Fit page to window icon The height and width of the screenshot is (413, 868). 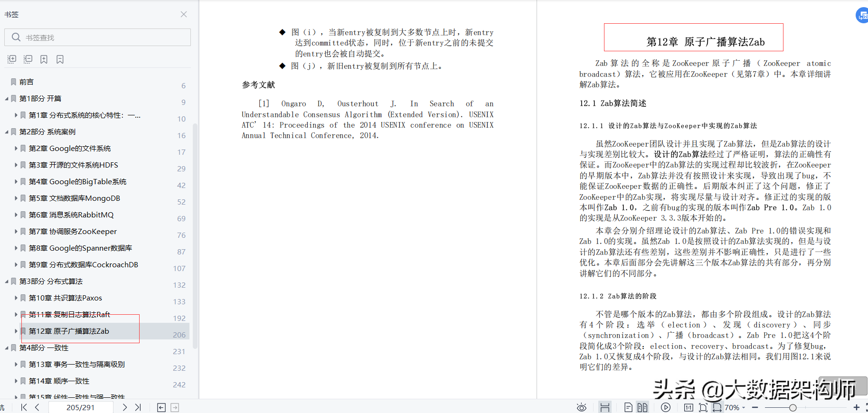point(703,407)
